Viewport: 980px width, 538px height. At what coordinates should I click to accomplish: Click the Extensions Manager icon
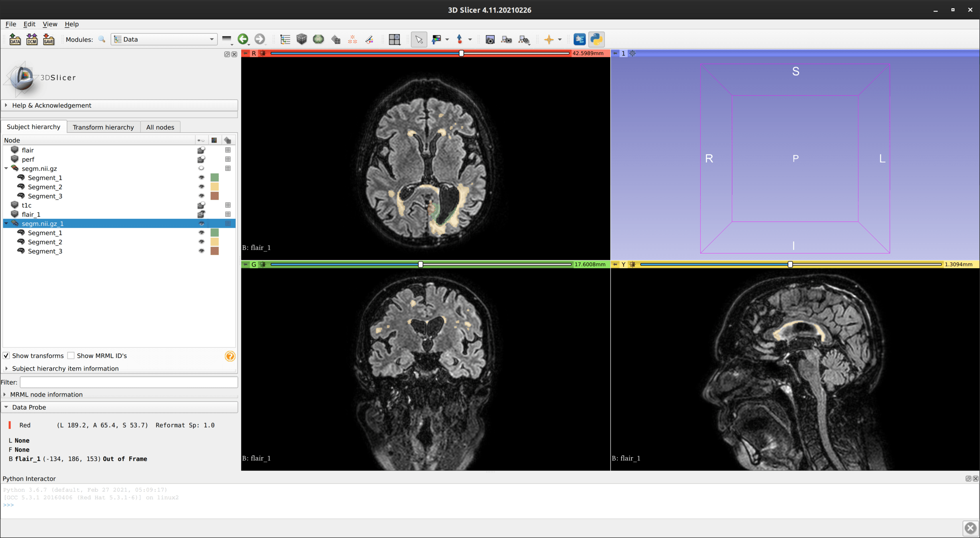coord(579,39)
